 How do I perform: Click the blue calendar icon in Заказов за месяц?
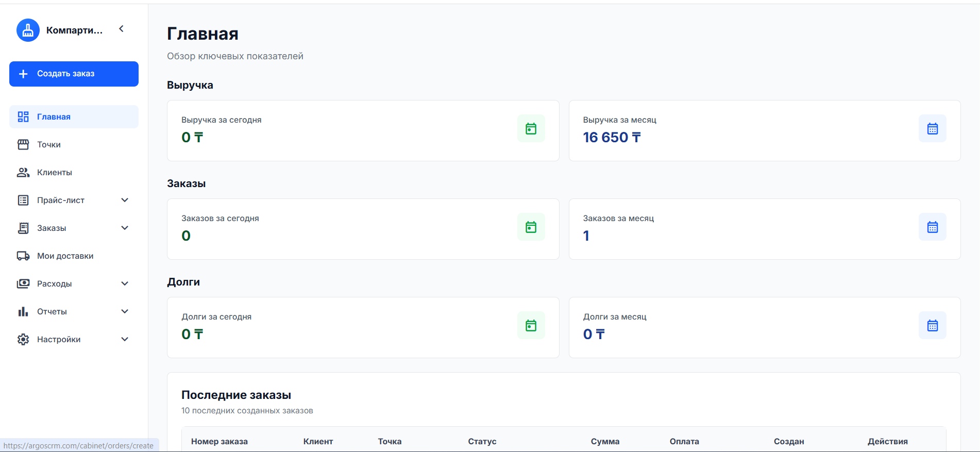[x=933, y=227]
